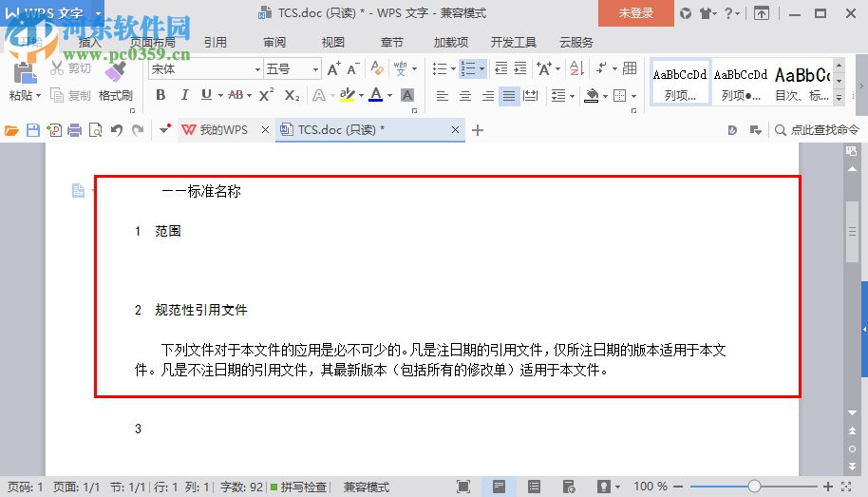Open the 审阅 ribbon tab
Image resolution: width=868 pixels, height=497 pixels.
click(x=274, y=42)
